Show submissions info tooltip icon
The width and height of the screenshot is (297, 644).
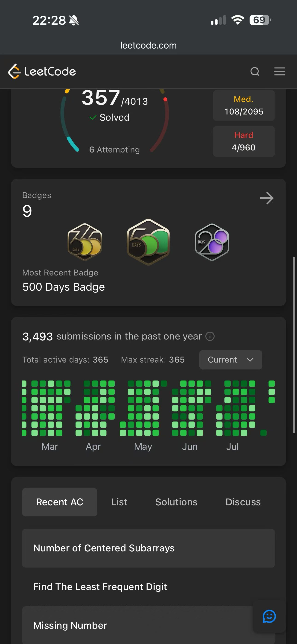pyautogui.click(x=210, y=336)
